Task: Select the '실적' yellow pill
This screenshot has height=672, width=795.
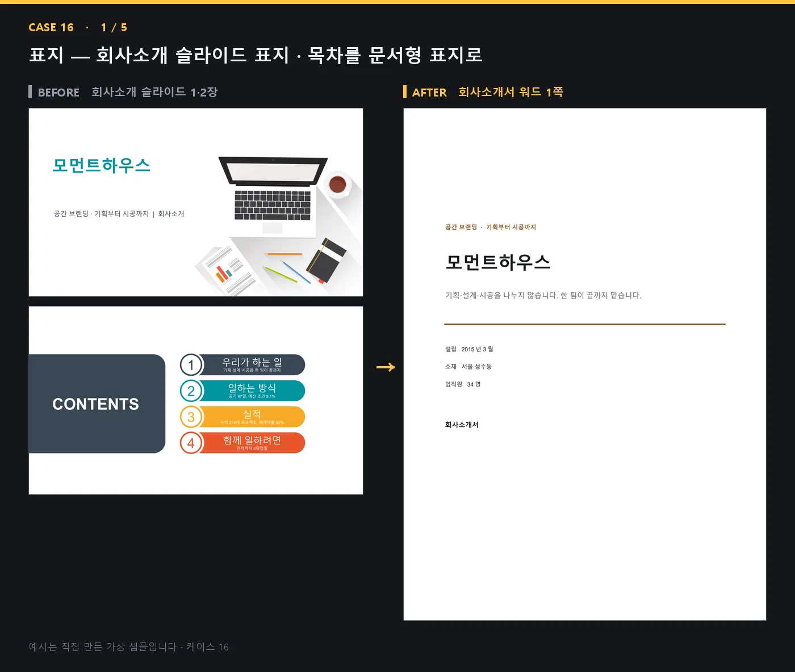Action: coord(252,417)
